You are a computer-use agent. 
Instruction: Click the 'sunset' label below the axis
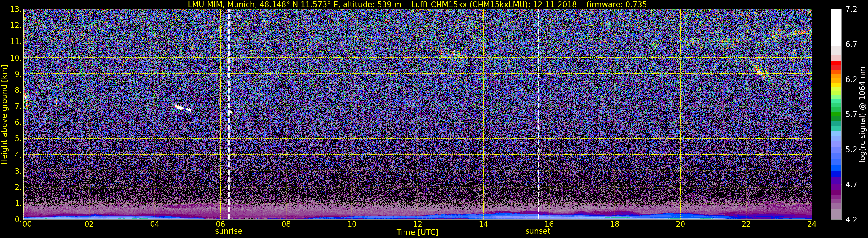(x=538, y=231)
